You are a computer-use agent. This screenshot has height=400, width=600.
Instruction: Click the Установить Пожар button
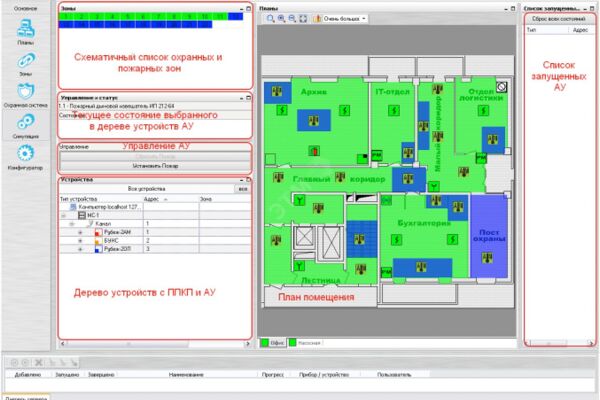point(155,166)
